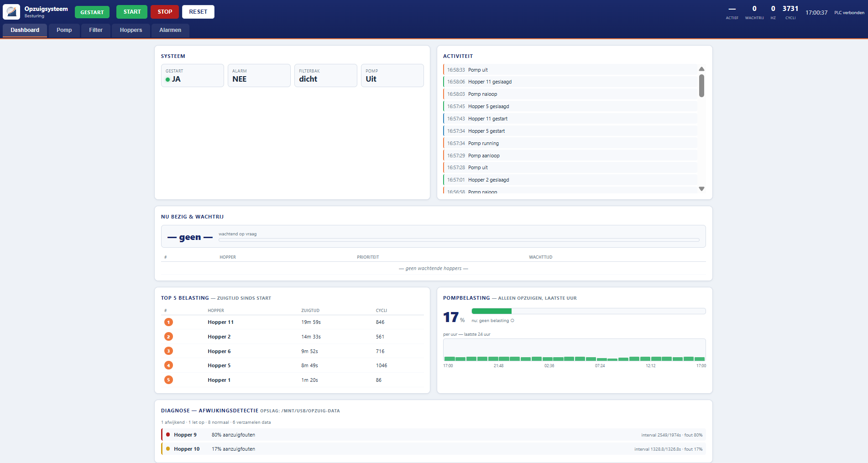
Task: Select the '16:58:06 Hopper 11 geslaagd' entry
Action: tap(570, 82)
